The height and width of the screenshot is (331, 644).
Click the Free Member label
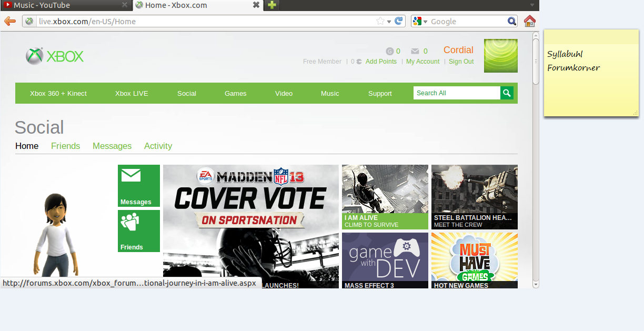(x=322, y=62)
